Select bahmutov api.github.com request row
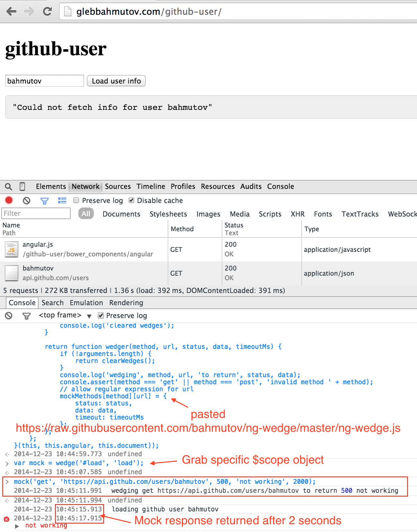The width and height of the screenshot is (417, 532). (x=208, y=273)
